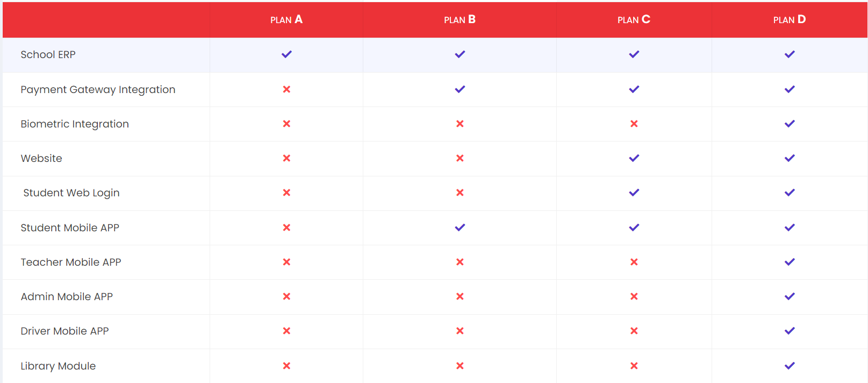Image resolution: width=868 pixels, height=383 pixels.
Task: Click the School ERP feature label
Action: point(48,55)
